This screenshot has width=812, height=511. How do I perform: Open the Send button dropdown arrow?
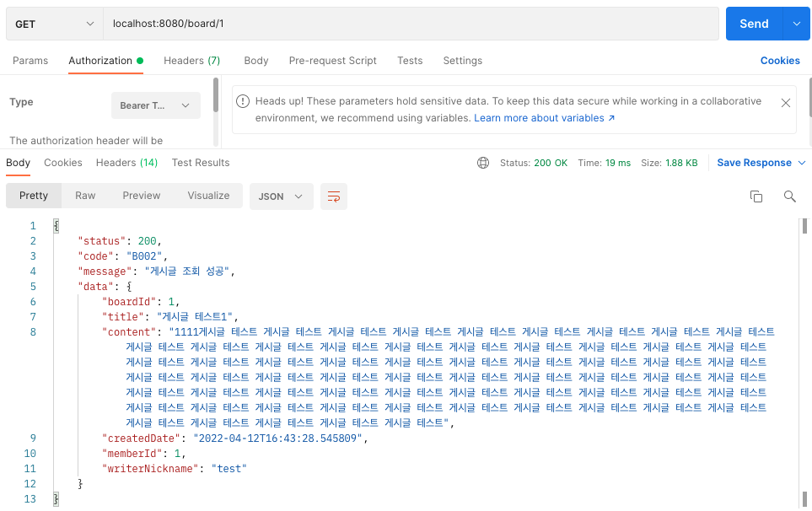796,24
